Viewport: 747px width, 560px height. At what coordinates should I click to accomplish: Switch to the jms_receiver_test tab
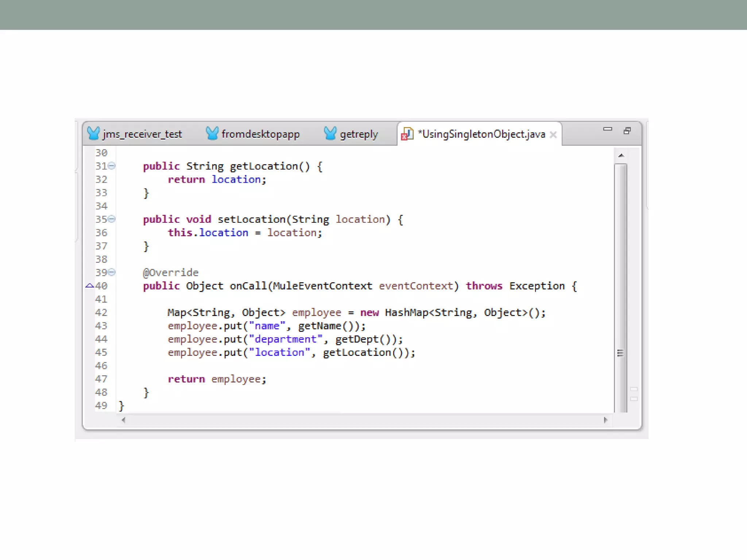142,134
